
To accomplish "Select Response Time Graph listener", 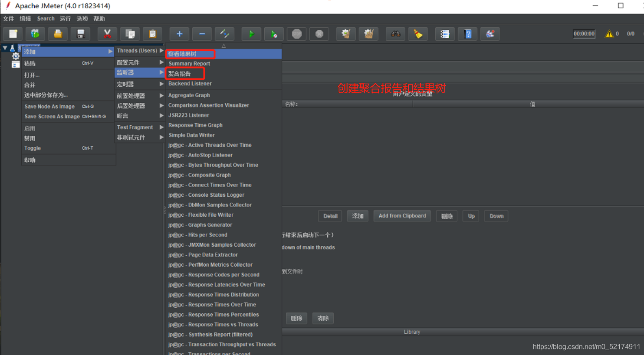I will (x=223, y=125).
